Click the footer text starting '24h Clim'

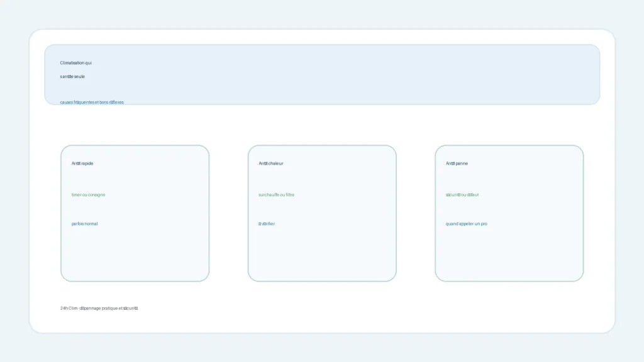coord(99,308)
